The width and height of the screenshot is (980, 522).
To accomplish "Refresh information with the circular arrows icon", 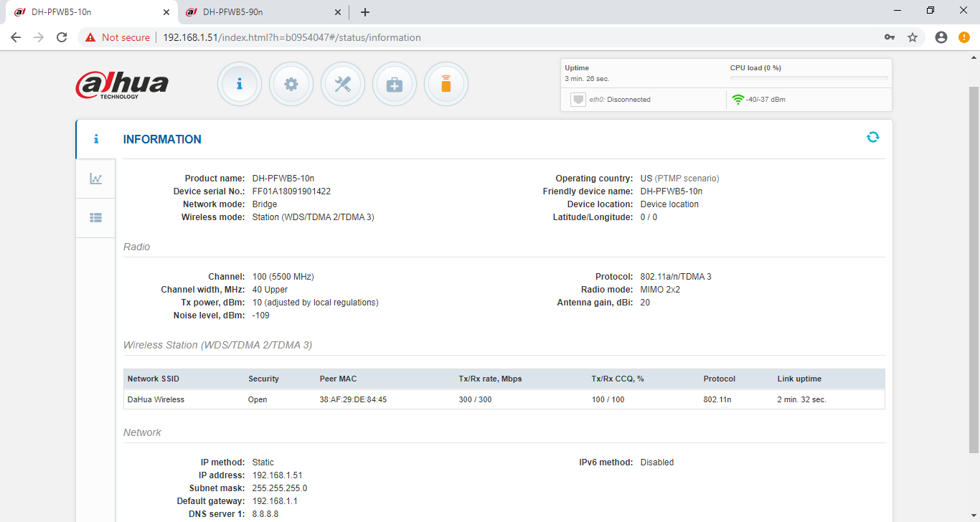I will click(x=872, y=137).
